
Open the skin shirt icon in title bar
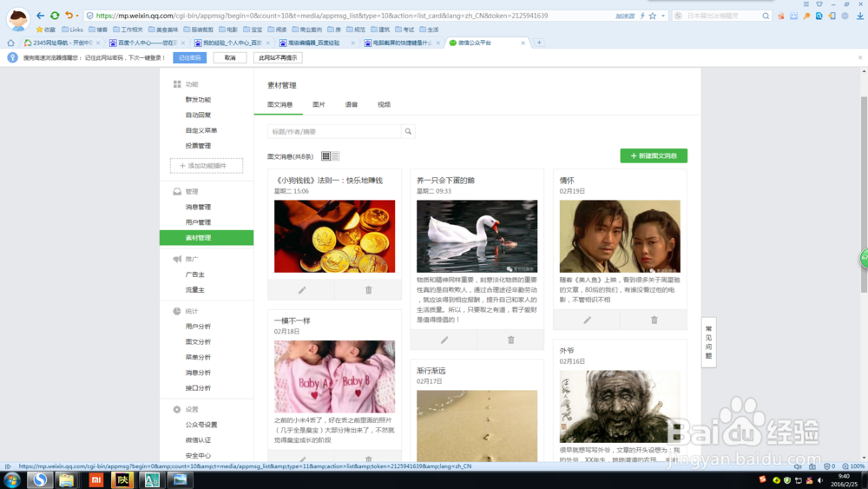pos(819,3)
